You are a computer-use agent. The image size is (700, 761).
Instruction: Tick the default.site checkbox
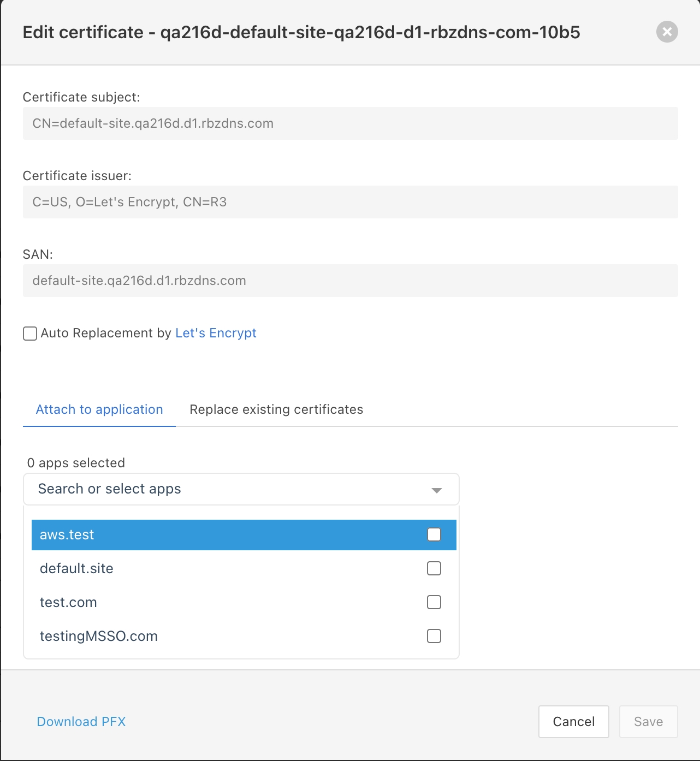click(x=434, y=568)
